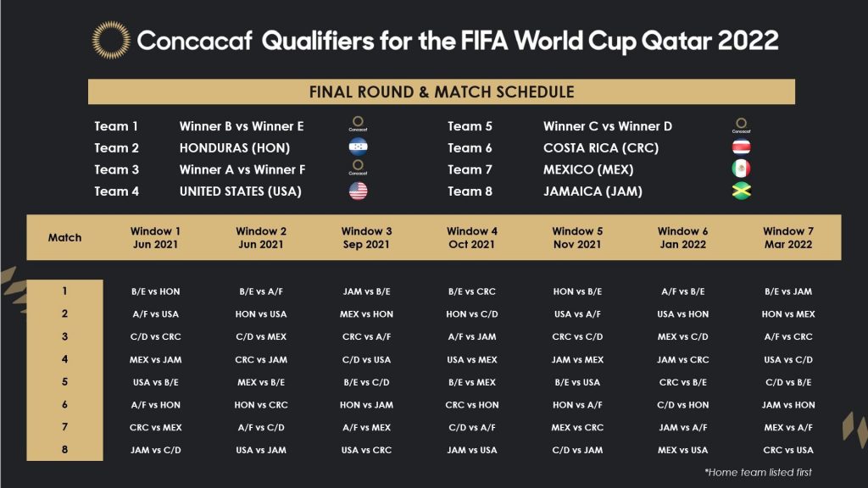Click the COSTA RICA (CRC) team name

tap(601, 148)
